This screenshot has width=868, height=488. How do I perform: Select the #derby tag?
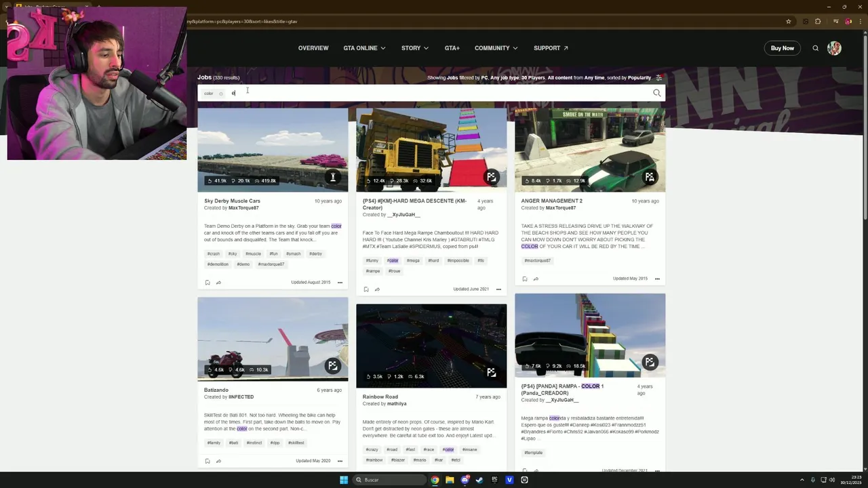[316, 253]
